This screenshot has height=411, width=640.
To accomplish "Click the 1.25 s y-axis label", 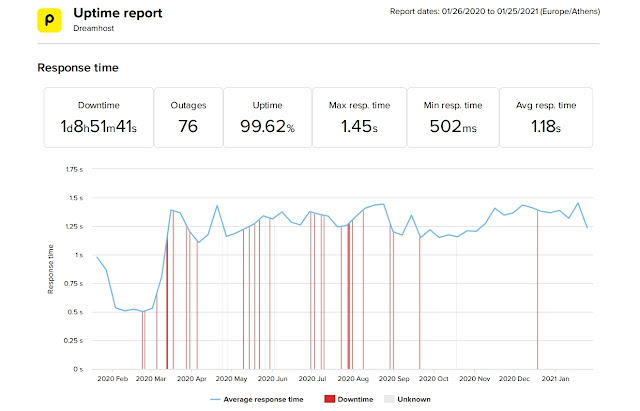I will pos(74,227).
